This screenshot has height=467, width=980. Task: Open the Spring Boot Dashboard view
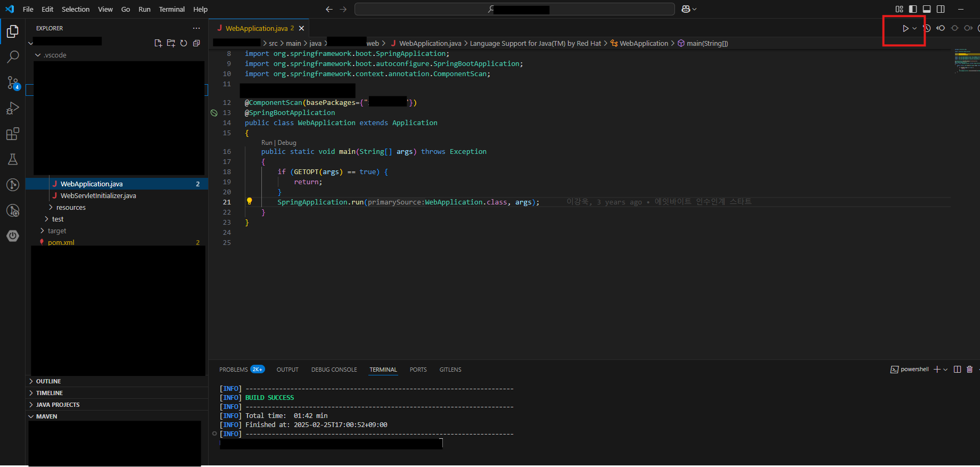13,236
